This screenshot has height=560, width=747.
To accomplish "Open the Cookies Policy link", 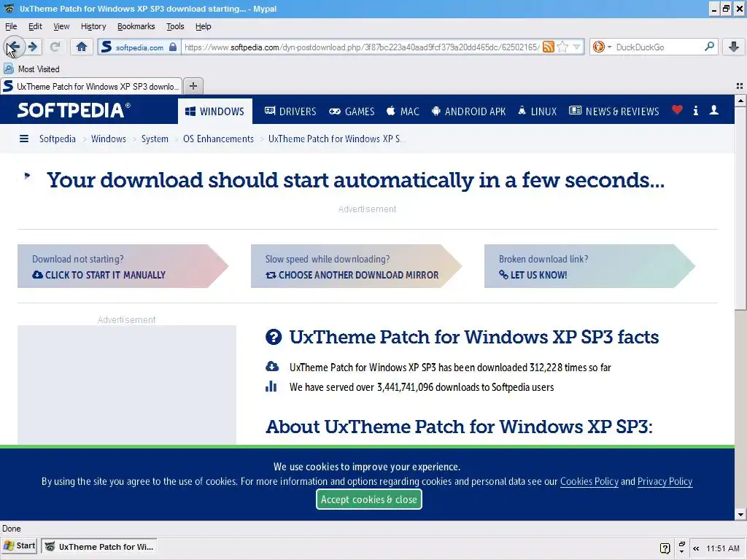I will 589,481.
